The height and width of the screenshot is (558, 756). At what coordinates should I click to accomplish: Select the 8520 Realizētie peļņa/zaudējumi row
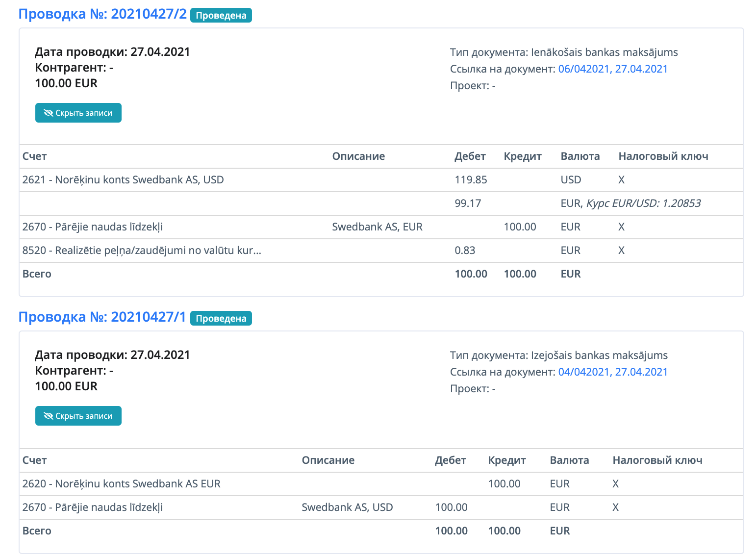pos(142,251)
